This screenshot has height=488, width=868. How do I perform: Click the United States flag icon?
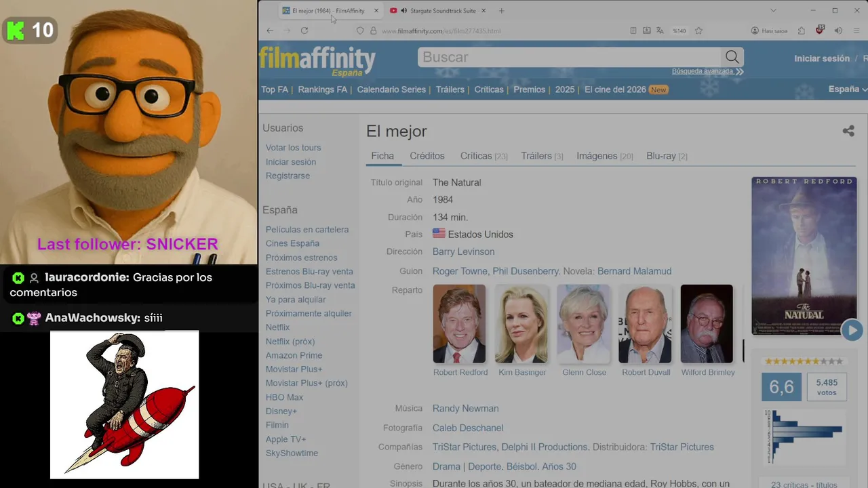click(439, 234)
